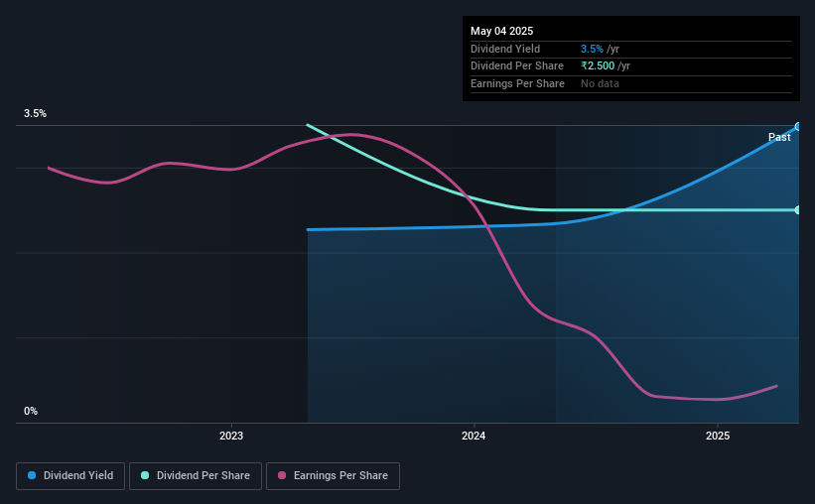
Task: Select the 2023 x-axis label
Action: [231, 436]
